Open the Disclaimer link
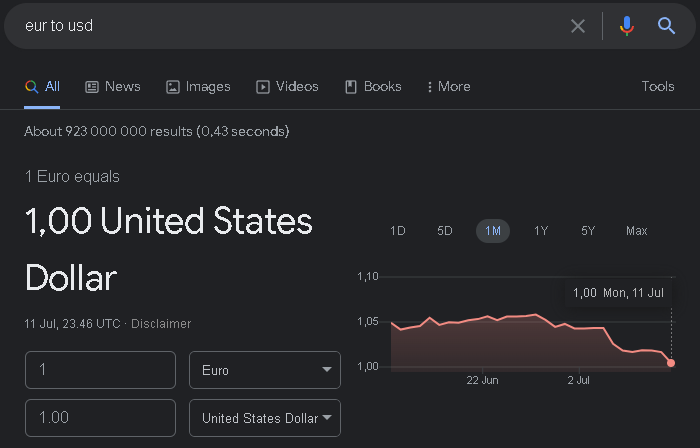The width and height of the screenshot is (700, 448). [x=161, y=324]
